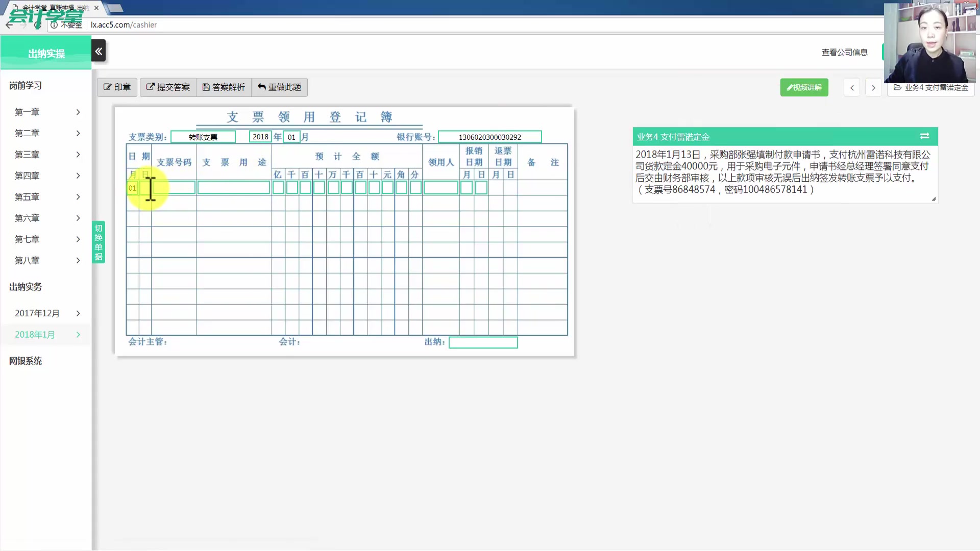Image resolution: width=980 pixels, height=551 pixels.
Task: Click the 支票用途 input field
Action: [234, 188]
